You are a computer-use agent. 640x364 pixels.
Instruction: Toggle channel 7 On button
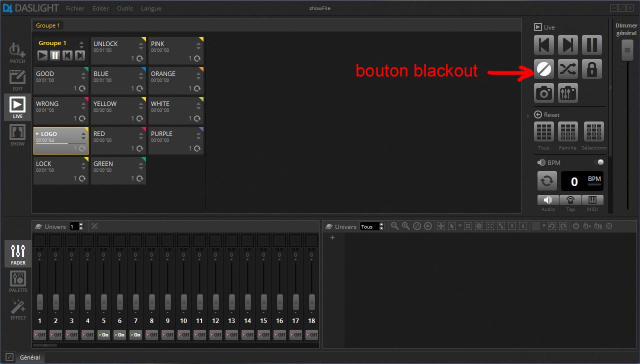[135, 334]
